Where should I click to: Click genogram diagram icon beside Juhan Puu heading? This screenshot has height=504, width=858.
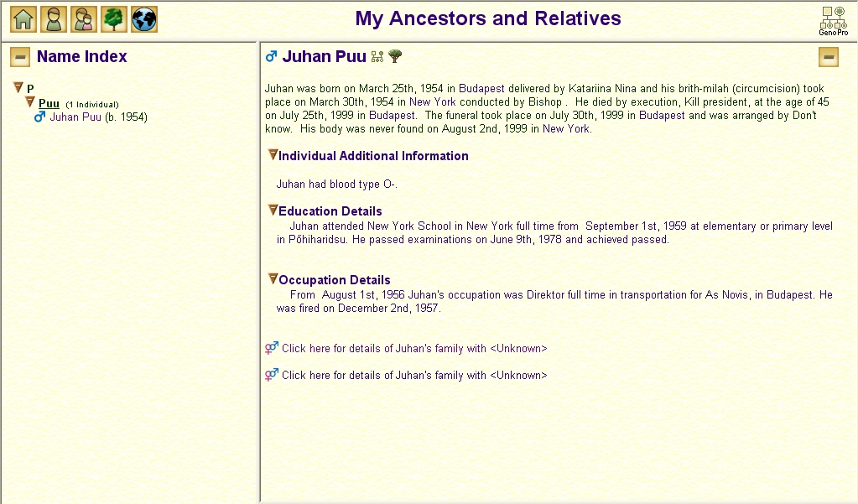click(x=377, y=56)
